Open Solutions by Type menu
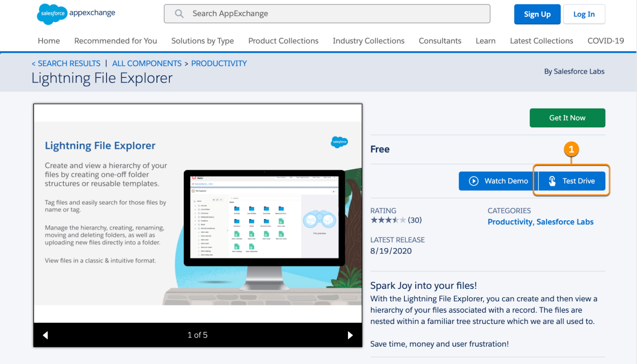The width and height of the screenshot is (637, 364). 203,41
